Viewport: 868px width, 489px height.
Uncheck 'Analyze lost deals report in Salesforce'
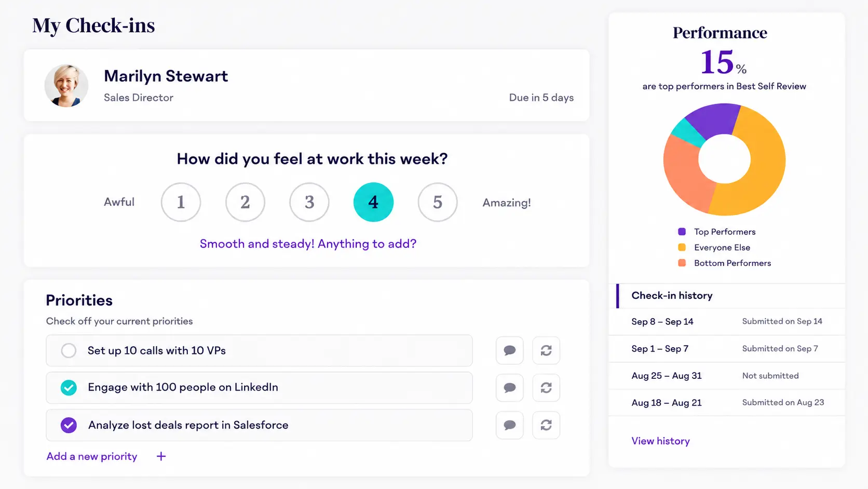click(x=69, y=425)
